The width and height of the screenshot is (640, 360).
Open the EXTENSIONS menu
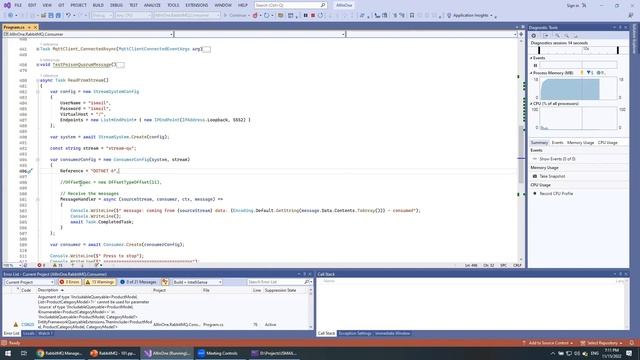pos(197,5)
